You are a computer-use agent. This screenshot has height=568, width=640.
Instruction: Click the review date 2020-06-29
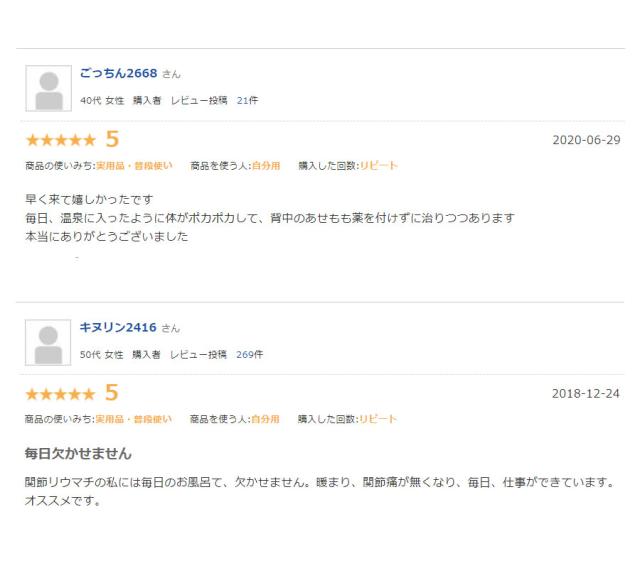point(586,140)
